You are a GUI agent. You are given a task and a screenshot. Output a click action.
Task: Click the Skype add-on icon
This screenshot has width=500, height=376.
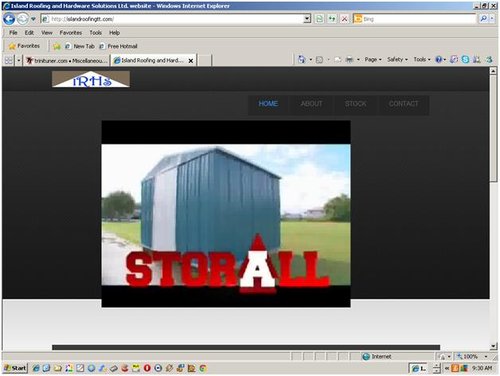(465, 60)
